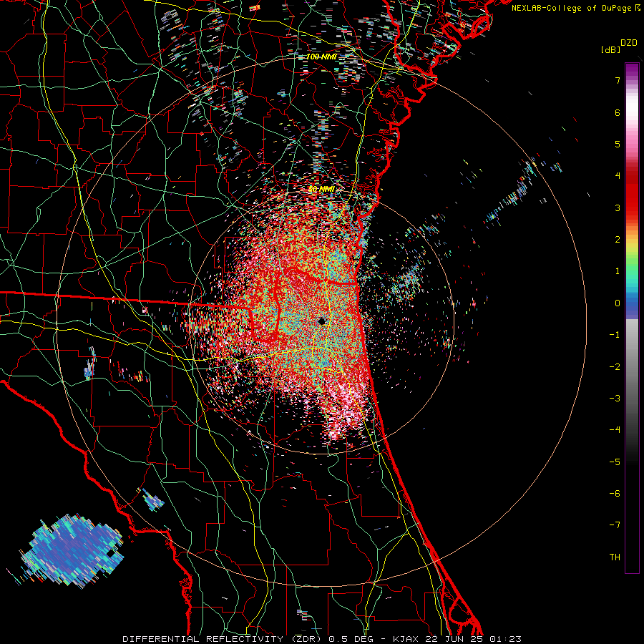Click the large blue echo in the southwest
The image size is (644, 644).
72,550
